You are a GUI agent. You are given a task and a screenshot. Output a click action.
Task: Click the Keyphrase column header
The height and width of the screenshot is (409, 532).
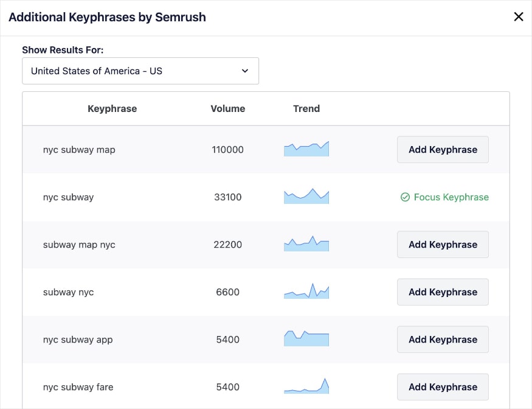click(x=112, y=109)
